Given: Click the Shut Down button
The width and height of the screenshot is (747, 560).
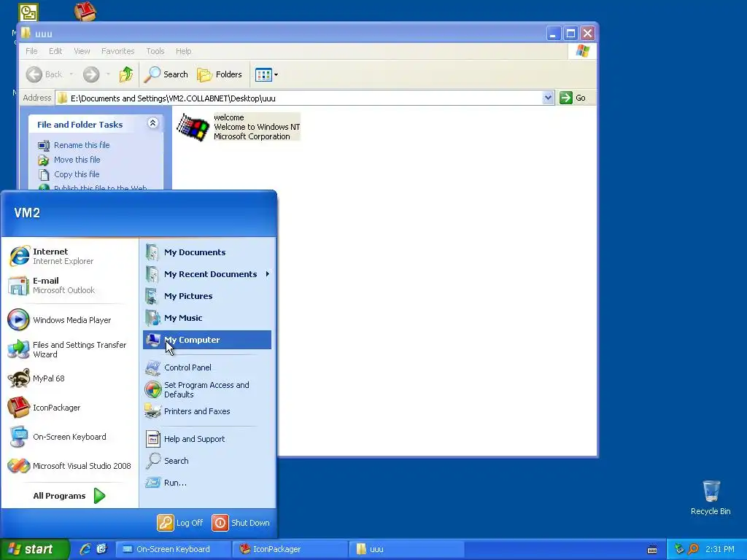Looking at the screenshot, I should (241, 523).
